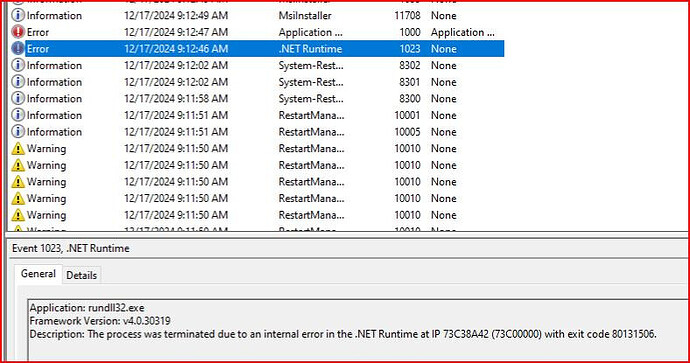This screenshot has width=690, height=363.
Task: Select the 9:11:58 AM timestamp
Action: coord(176,99)
